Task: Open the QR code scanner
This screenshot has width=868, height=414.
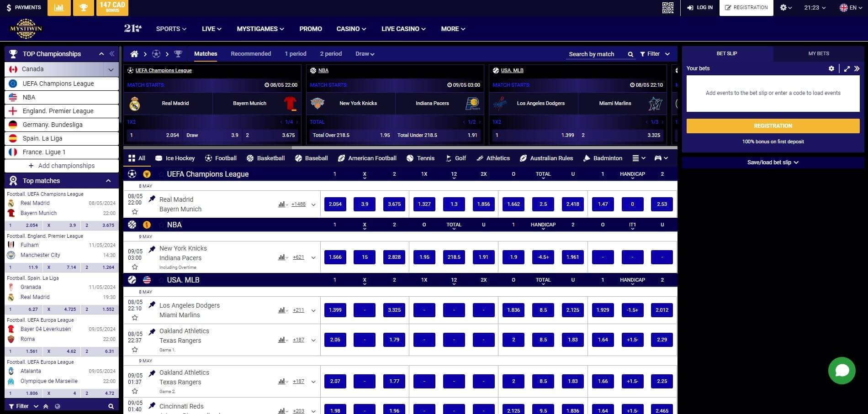Action: 667,8
